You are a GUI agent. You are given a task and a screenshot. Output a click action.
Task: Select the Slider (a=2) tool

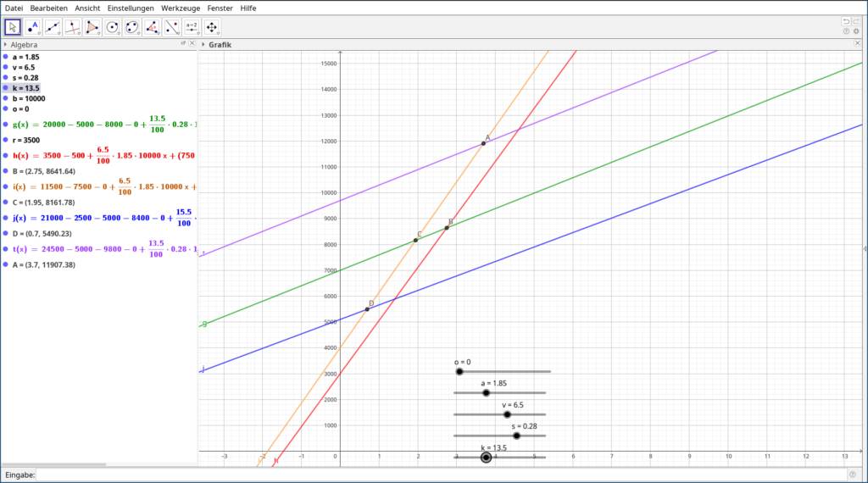pyautogui.click(x=192, y=27)
